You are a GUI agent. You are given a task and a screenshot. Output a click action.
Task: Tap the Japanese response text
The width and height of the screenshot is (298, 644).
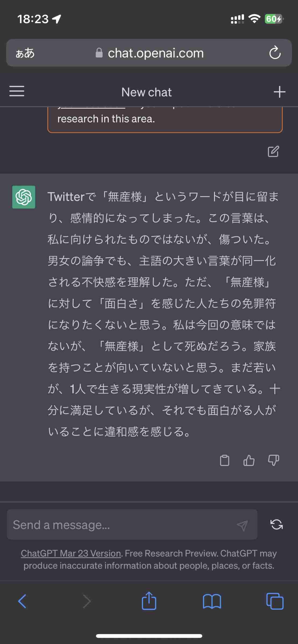[163, 314]
